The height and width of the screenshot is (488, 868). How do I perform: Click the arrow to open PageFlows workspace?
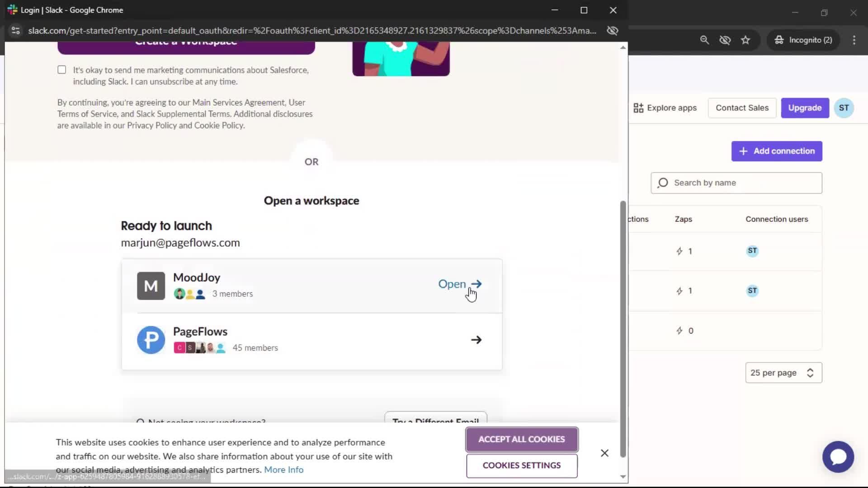[476, 340]
